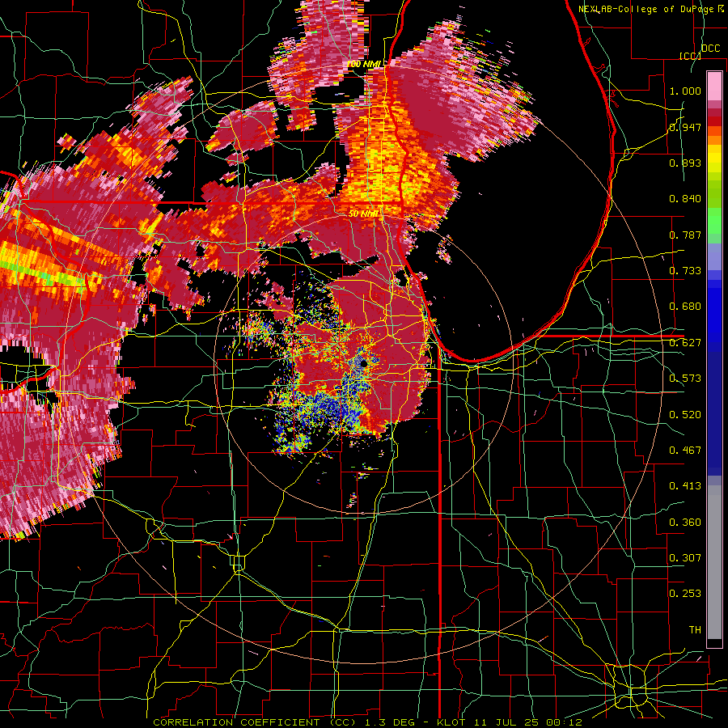The width and height of the screenshot is (728, 728).
Task: Click the gray low-value color bar segment
Action: pyautogui.click(x=714, y=562)
